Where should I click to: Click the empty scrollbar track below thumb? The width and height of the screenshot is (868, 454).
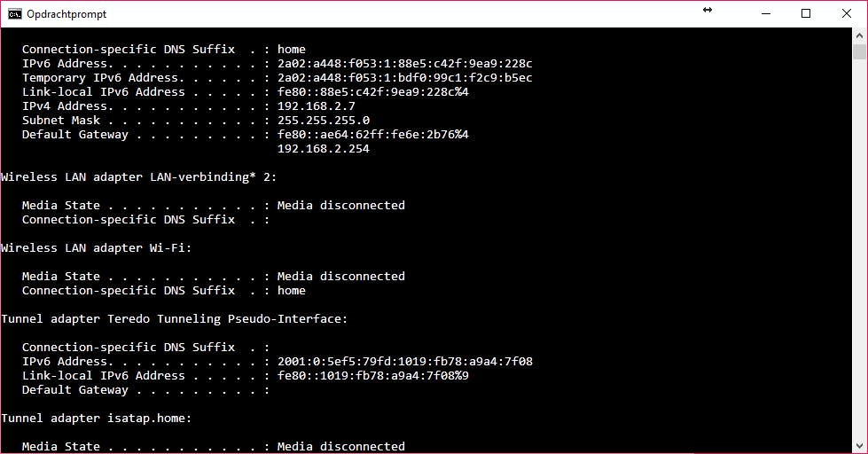tap(859, 266)
